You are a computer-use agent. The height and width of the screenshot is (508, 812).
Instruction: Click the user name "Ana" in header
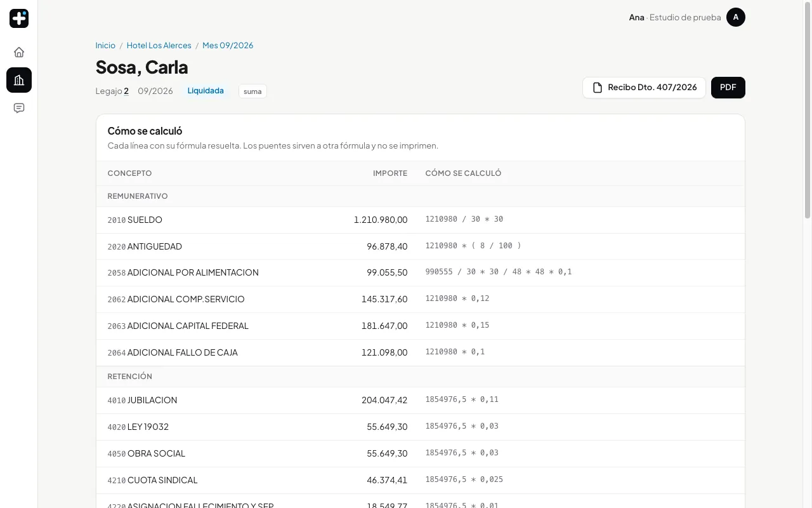pos(636,17)
